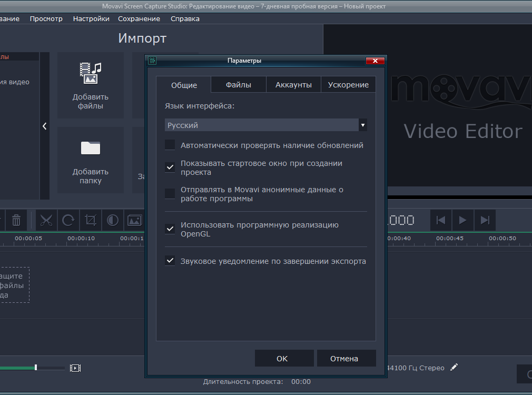Open Color Adjustments half-circle icon

point(113,220)
